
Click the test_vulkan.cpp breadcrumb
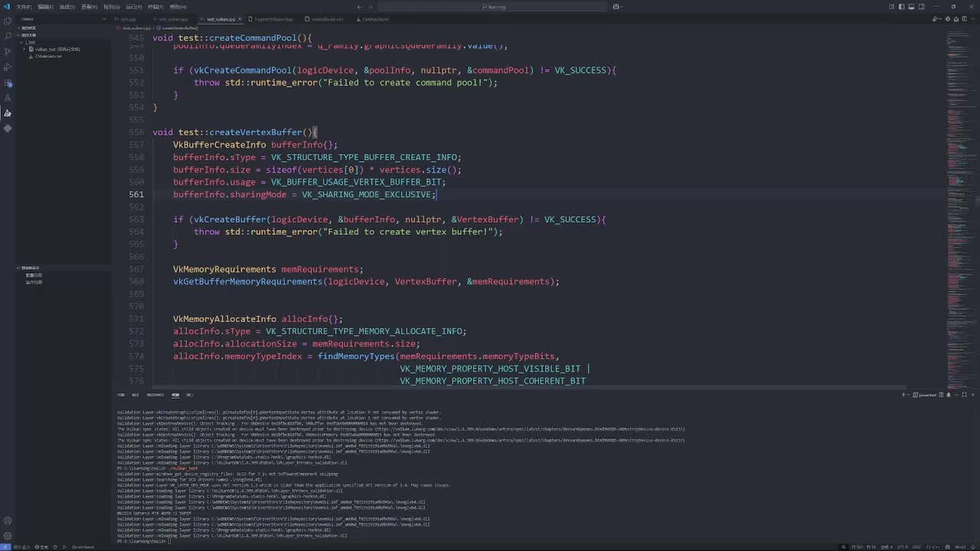click(137, 28)
